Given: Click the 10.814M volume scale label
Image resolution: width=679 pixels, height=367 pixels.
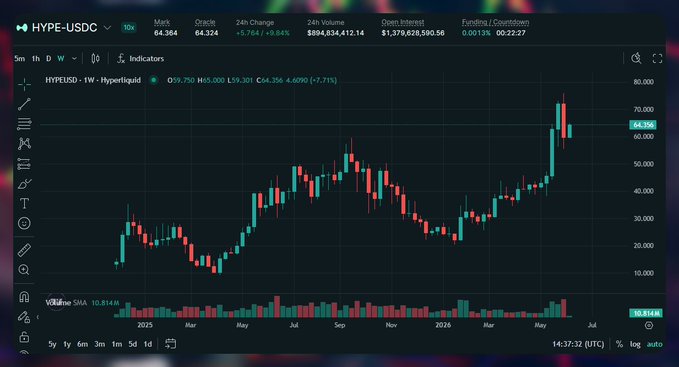Looking at the screenshot, I should 645,313.
